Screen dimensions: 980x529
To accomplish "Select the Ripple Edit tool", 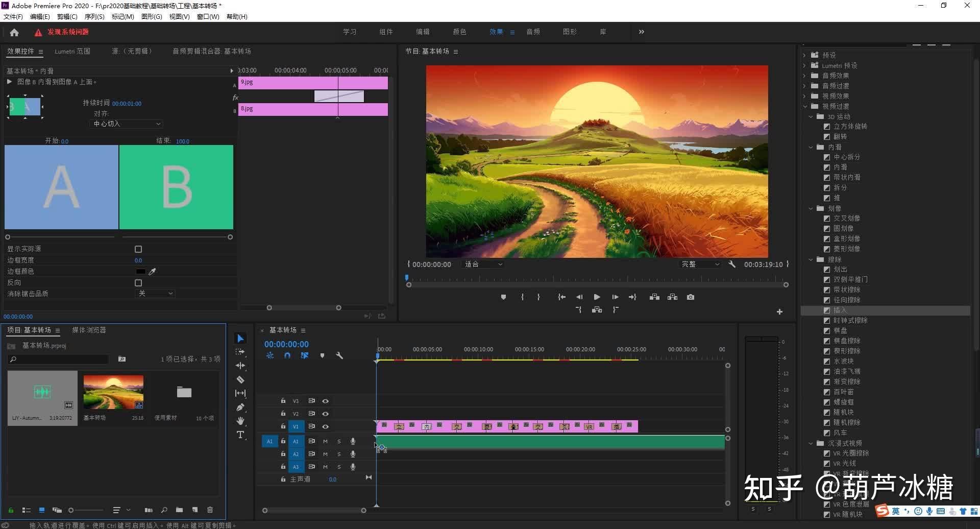I will coord(240,366).
